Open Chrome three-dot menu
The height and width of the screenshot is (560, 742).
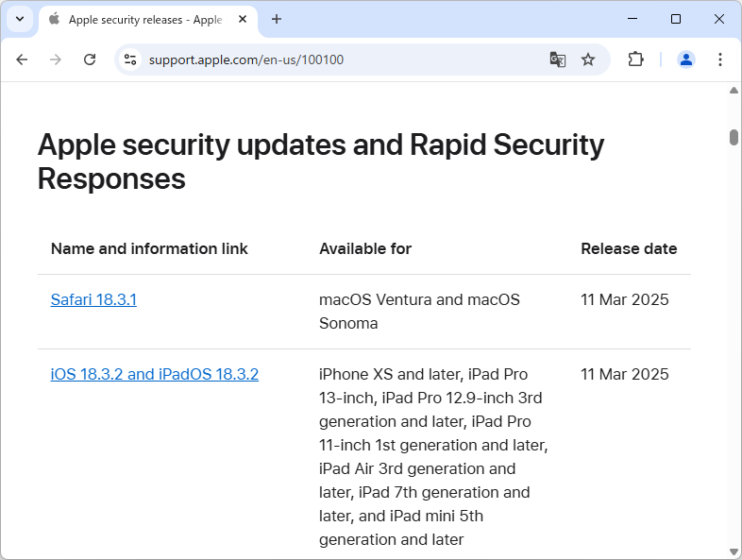(719, 59)
